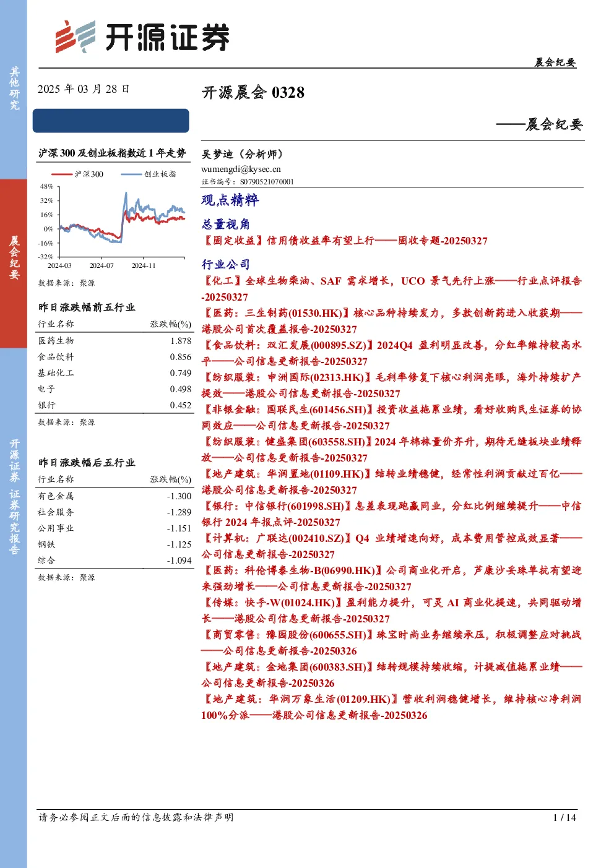Click the 综合 industry row
Image resolution: width=614 pixels, height=868 pixels.
pos(115,561)
